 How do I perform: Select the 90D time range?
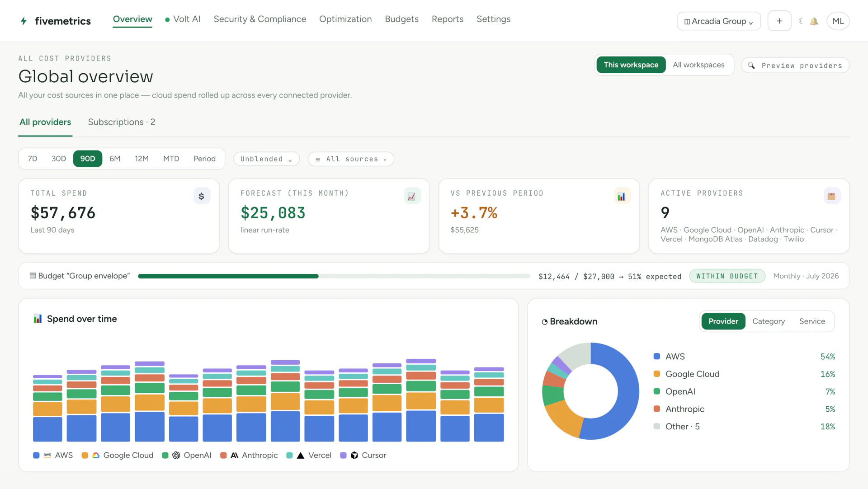(88, 159)
